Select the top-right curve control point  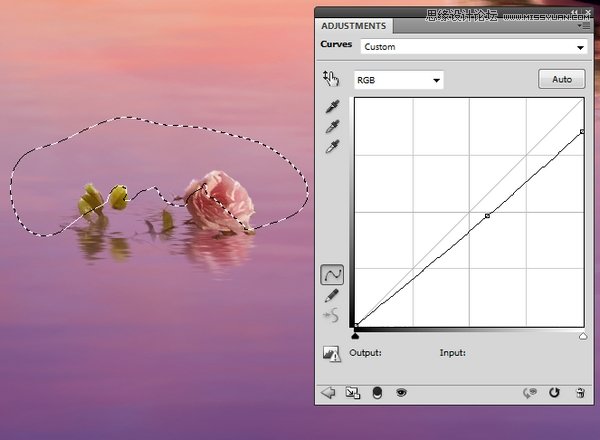[x=582, y=132]
